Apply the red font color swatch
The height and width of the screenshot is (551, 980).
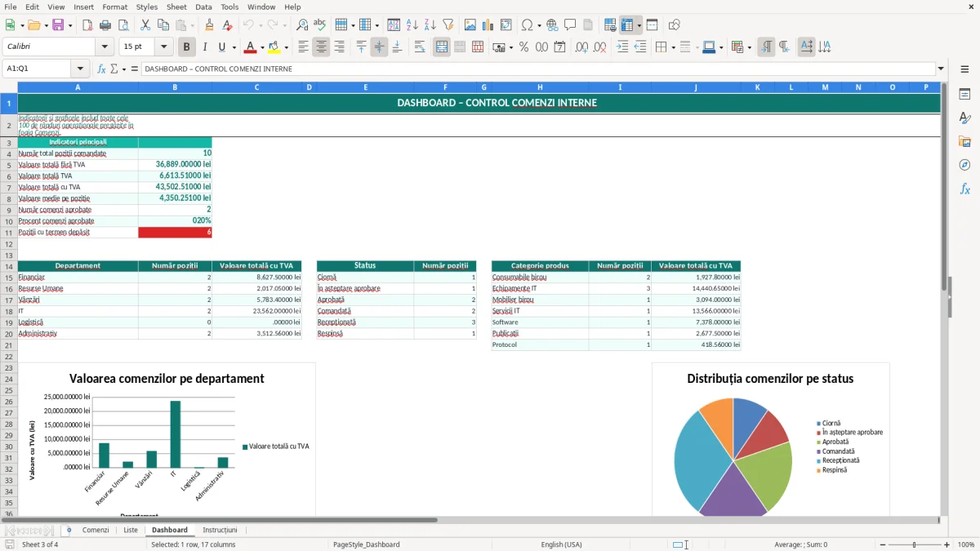[x=251, y=47]
